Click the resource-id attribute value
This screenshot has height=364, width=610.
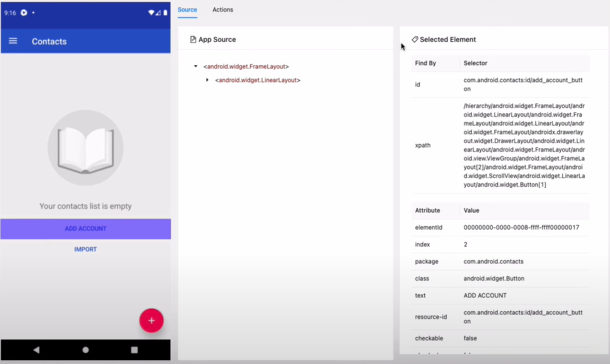(x=523, y=317)
